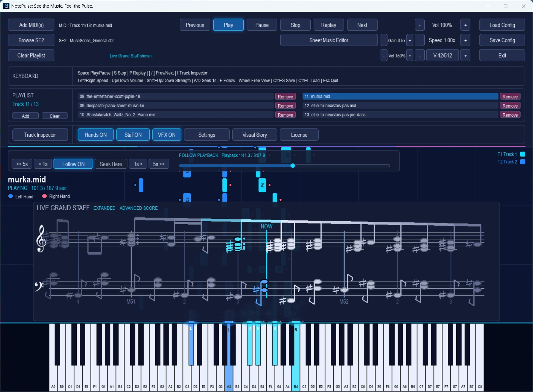The width and height of the screenshot is (533, 392).
Task: Open the Track Inspector
Action: [40, 135]
